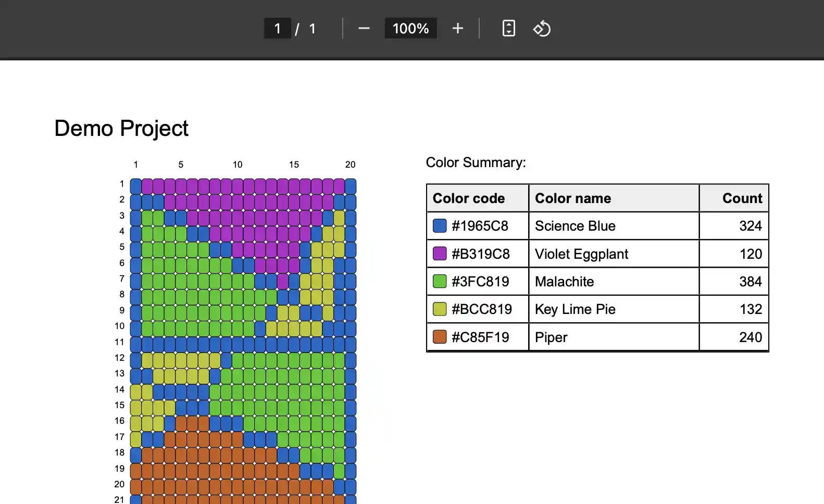Screen dimensions: 824x504
Task: Select color code #BCC819
Action: click(482, 309)
